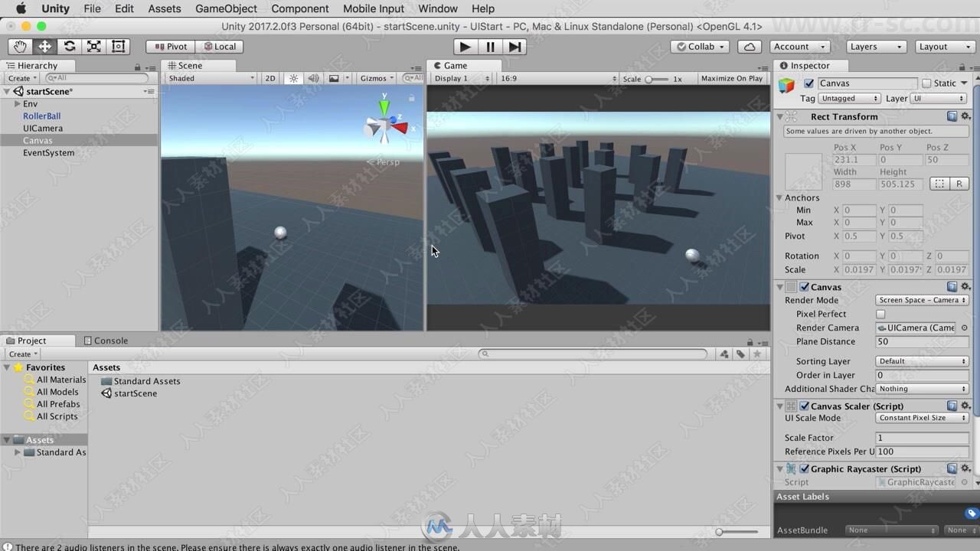The image size is (980, 551).
Task: Open Layers dropdown button
Action: tap(877, 47)
